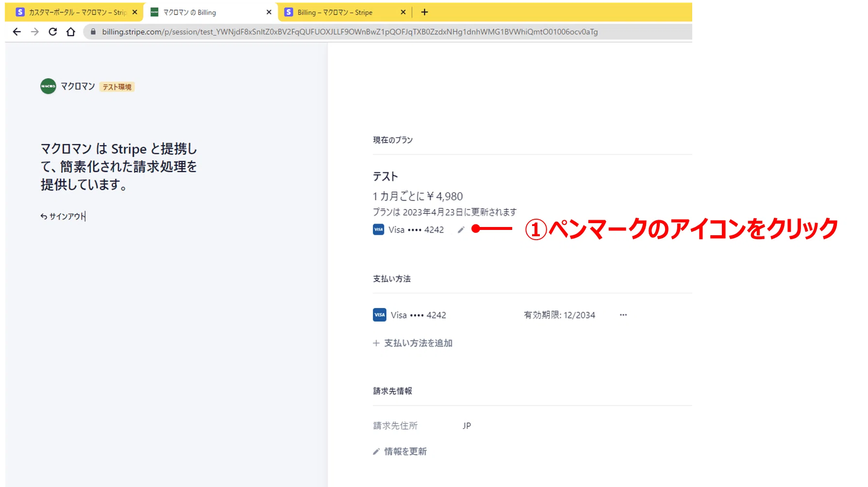
Task: Go back with the browser back arrow
Action: (x=17, y=32)
